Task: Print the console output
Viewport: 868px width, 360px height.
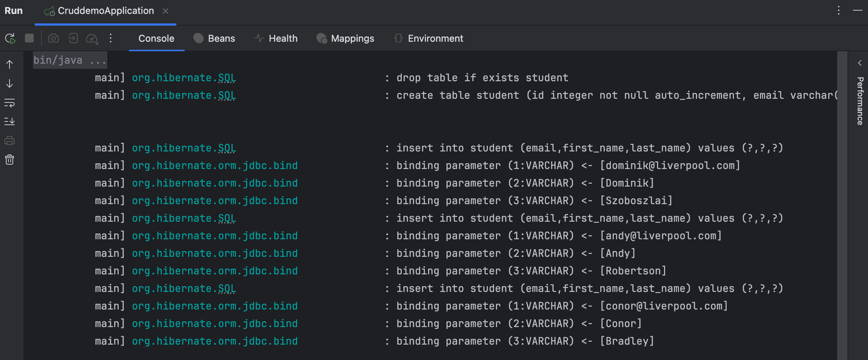Action: (x=10, y=140)
